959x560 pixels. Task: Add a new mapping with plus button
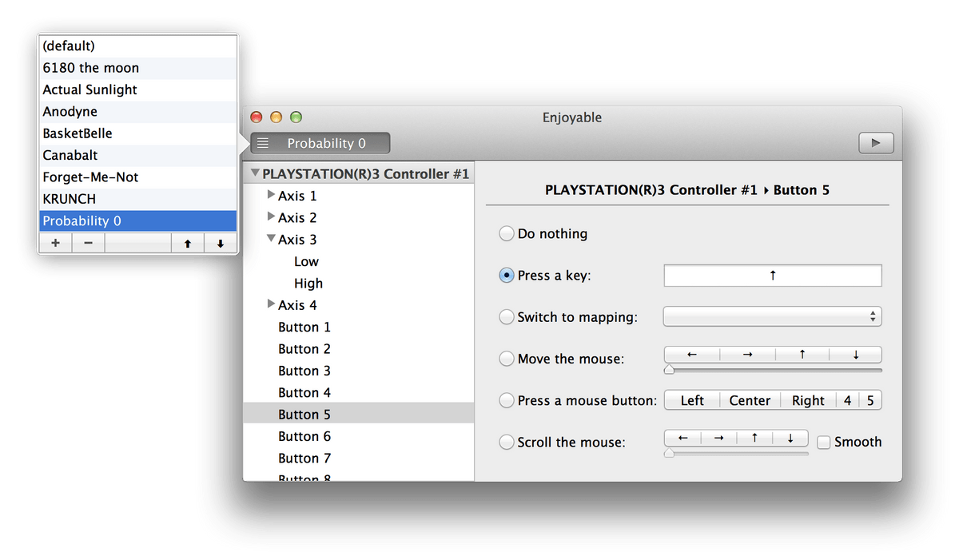click(x=55, y=244)
